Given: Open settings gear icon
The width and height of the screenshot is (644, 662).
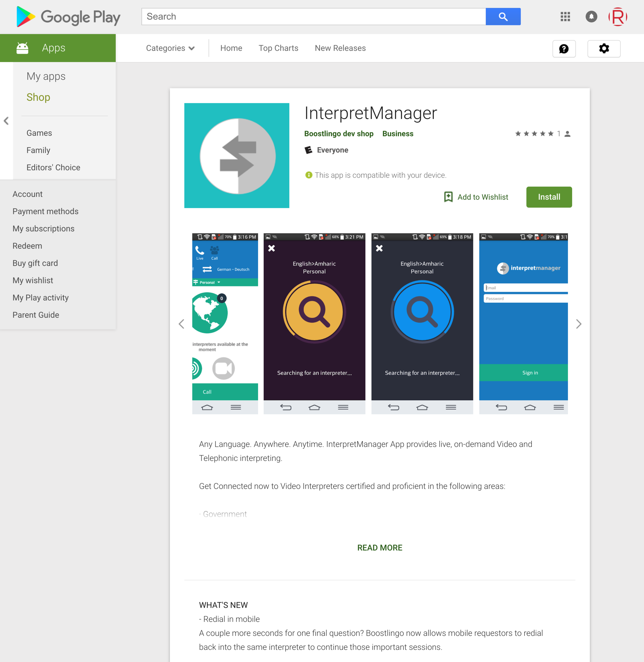Looking at the screenshot, I should (x=604, y=49).
